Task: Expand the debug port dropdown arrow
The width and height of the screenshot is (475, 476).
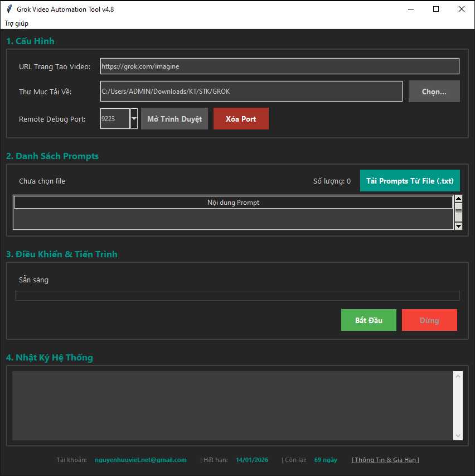Action: click(134, 119)
